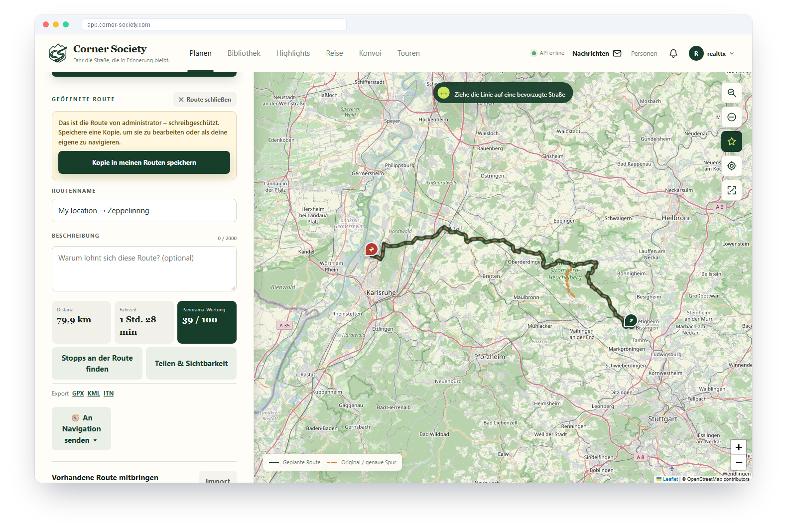Click the Distanz 79,9 km card
787x532 pixels.
81,322
